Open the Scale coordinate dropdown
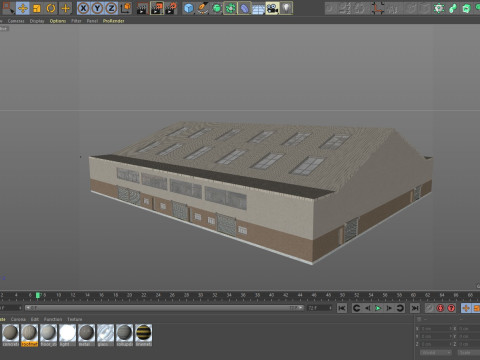The image size is (480, 360). tap(468, 353)
